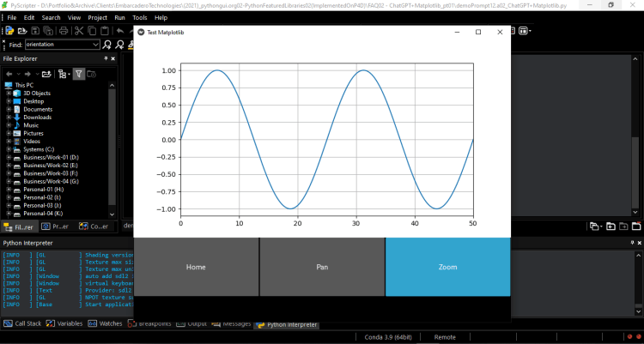Select the Music folder in File Explorer
The height and width of the screenshot is (344, 644).
31,125
